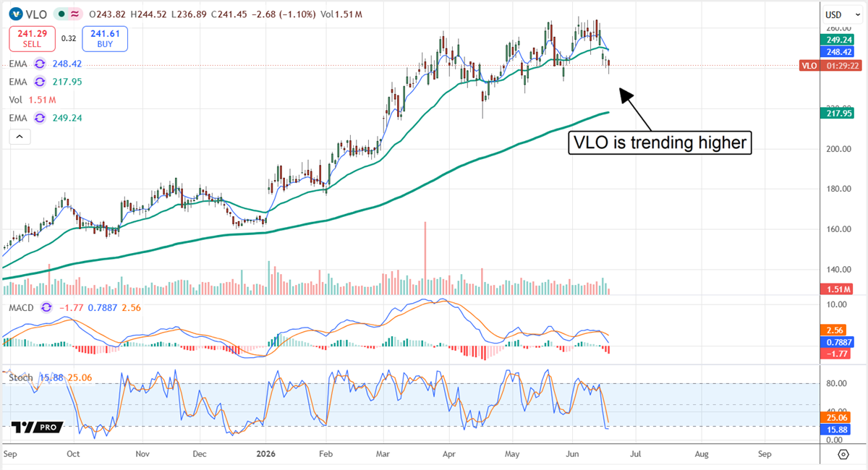The height and width of the screenshot is (470, 868).
Task: Click the May label on time axis
Action: pyautogui.click(x=513, y=455)
